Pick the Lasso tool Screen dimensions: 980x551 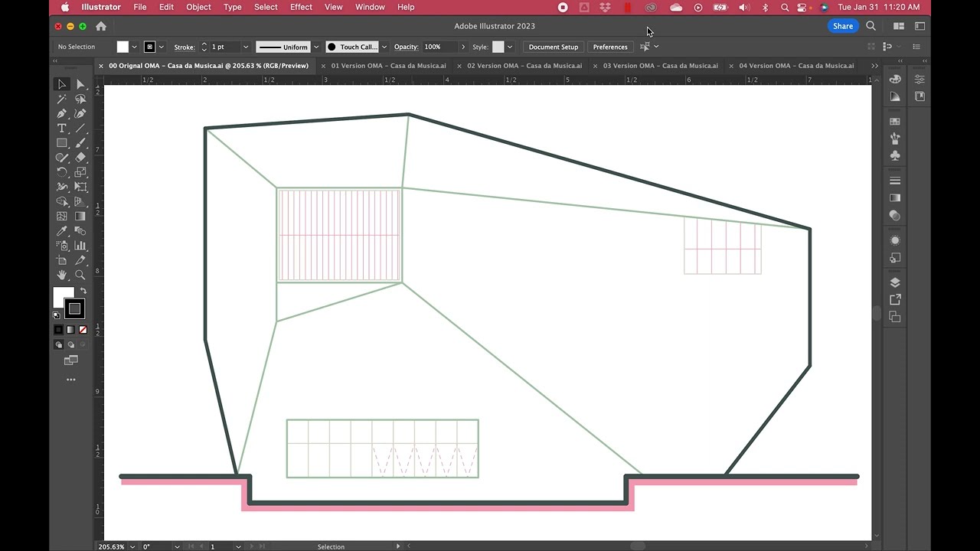80,99
